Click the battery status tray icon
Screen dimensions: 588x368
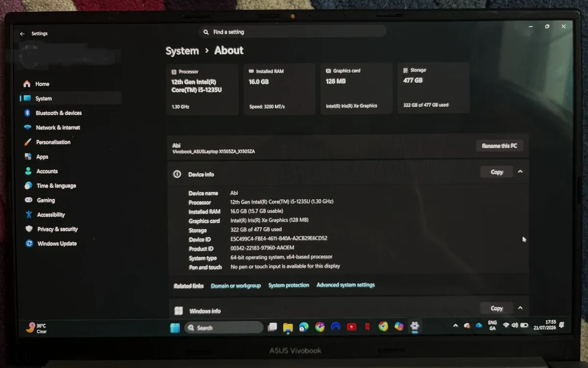pos(524,325)
